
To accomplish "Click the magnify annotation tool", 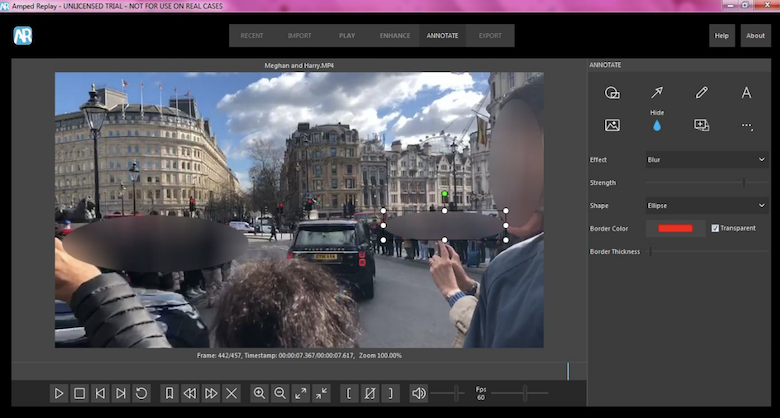I will coord(701,125).
